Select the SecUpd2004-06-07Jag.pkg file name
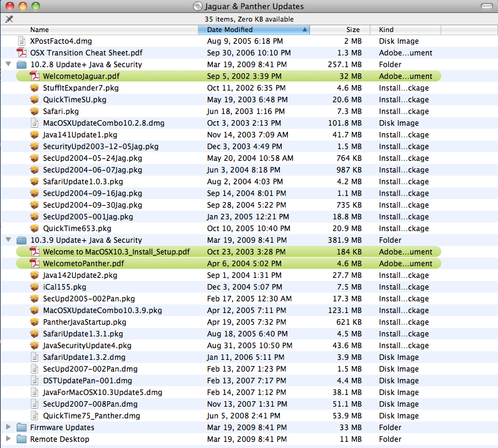Screen dimensions: 498x448 pos(92,170)
